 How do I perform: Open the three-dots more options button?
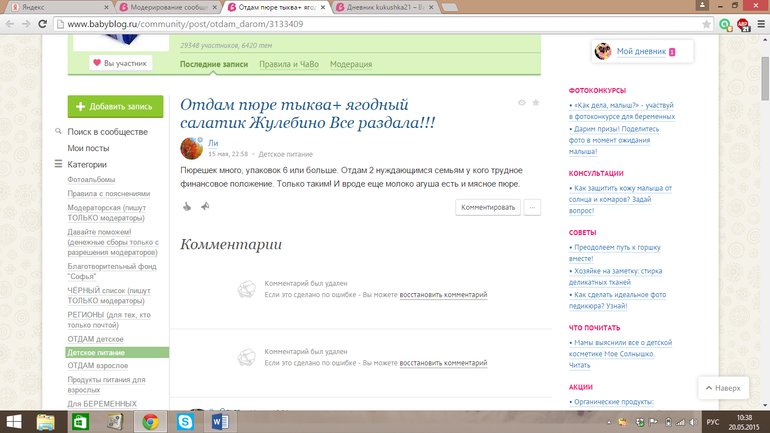(x=532, y=207)
